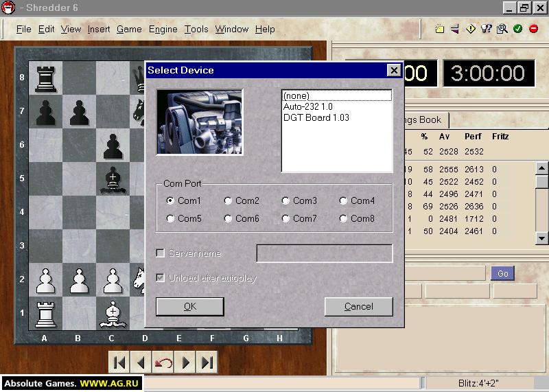This screenshot has height=392, width=549.
Task: Step forward one move
Action: (185, 362)
